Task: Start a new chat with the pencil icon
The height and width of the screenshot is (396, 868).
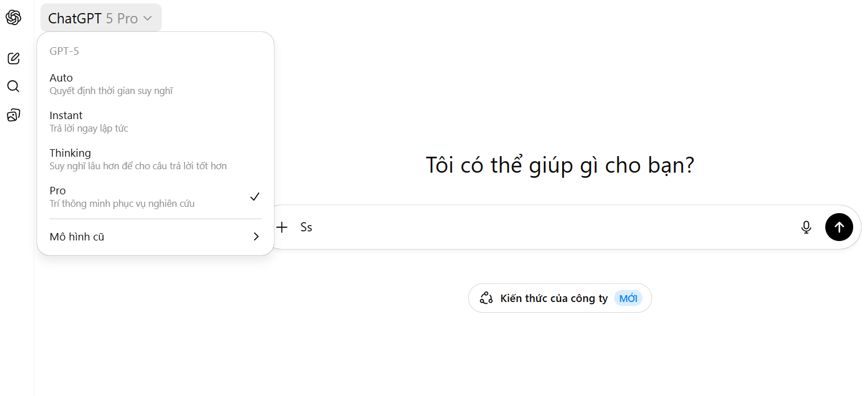Action: point(13,58)
